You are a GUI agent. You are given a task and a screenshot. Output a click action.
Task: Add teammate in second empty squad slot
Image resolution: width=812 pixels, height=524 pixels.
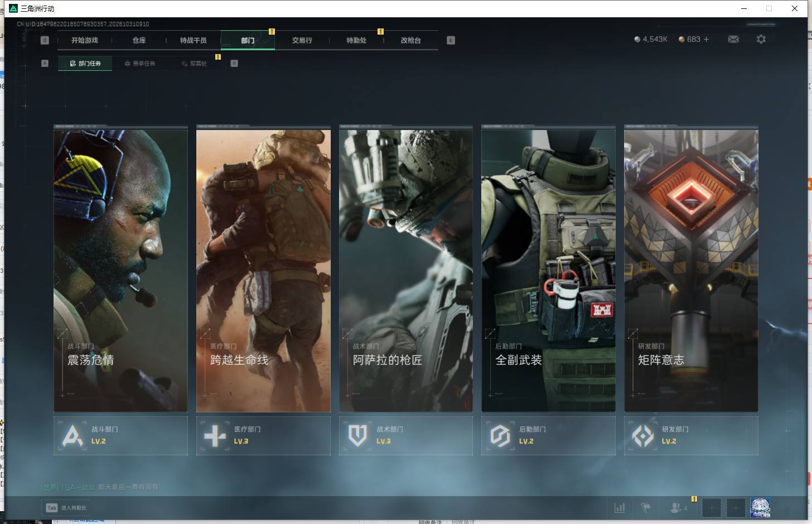tap(736, 508)
